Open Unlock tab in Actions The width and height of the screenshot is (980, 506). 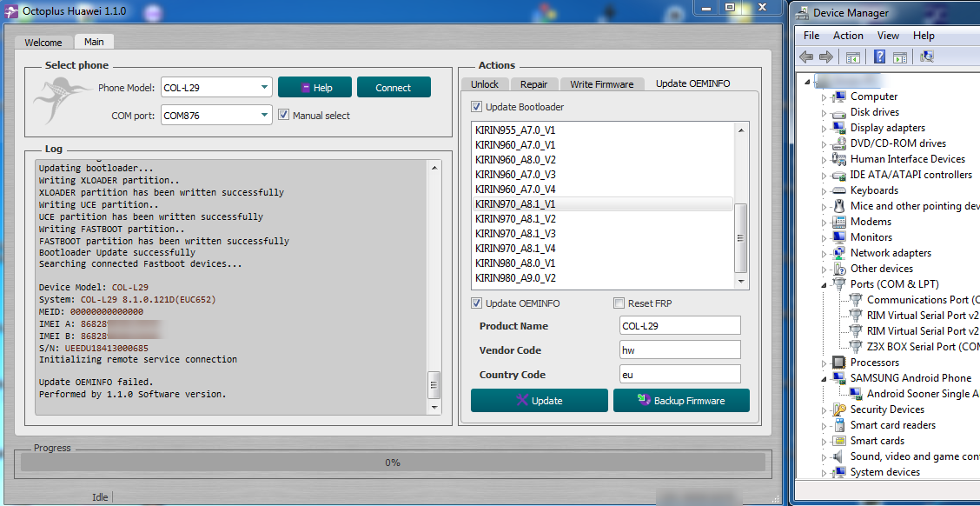(485, 83)
